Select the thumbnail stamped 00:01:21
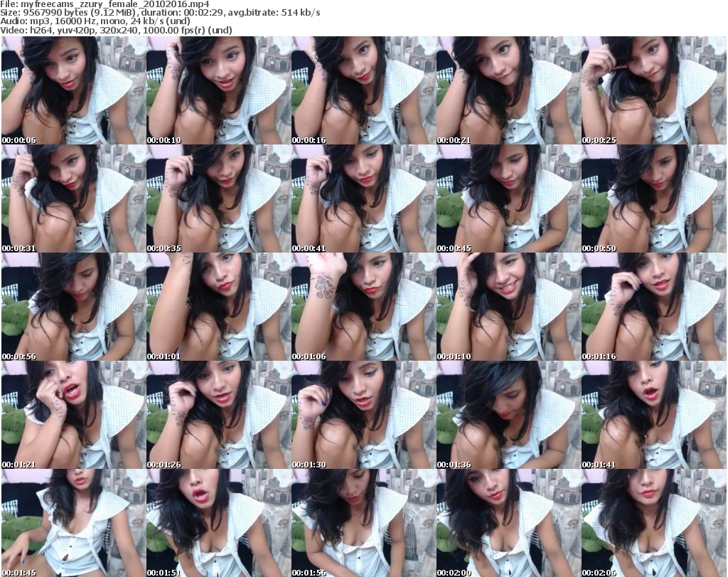This screenshot has height=577, width=728. pyautogui.click(x=73, y=415)
